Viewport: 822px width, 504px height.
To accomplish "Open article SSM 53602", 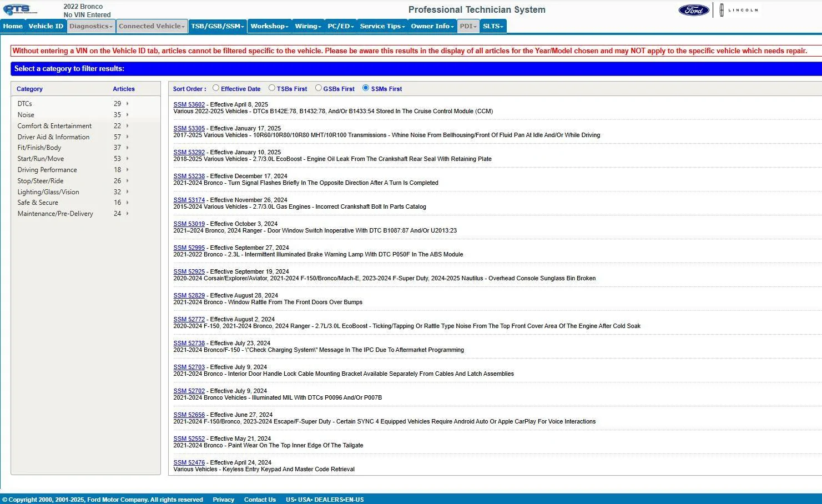I will 189,104.
